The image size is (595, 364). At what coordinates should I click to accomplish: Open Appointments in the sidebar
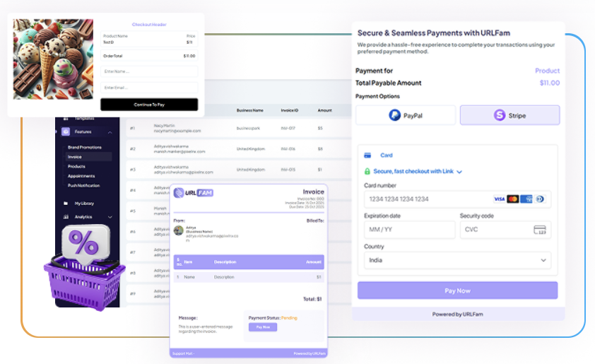pos(81,176)
